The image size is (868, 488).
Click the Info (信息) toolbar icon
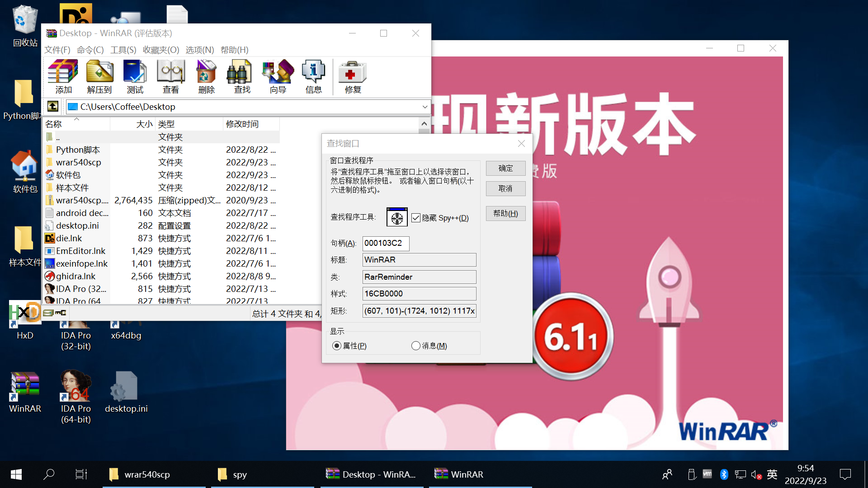tap(314, 77)
